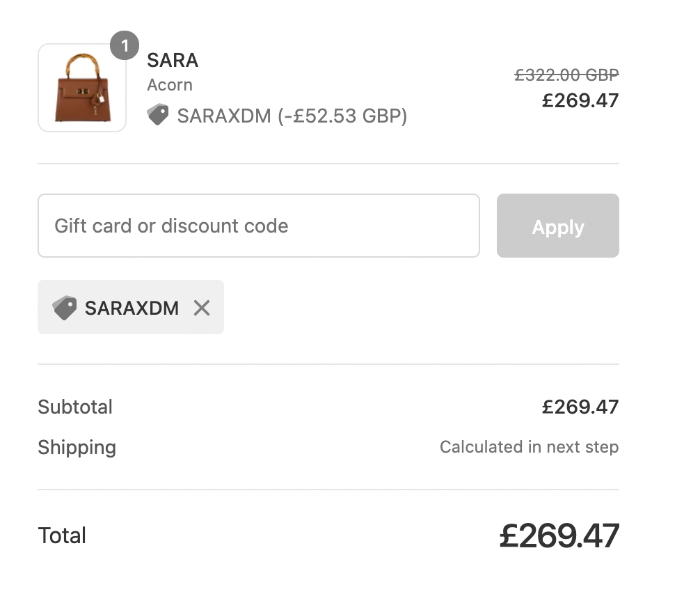The image size is (700, 610).
Task: Click the tag icon in the SARAXDM chip
Action: 64,308
